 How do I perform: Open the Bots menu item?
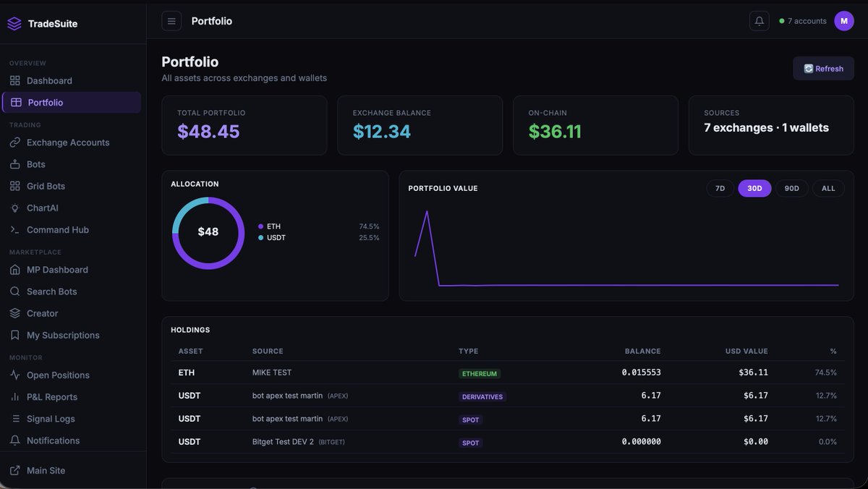click(72, 164)
